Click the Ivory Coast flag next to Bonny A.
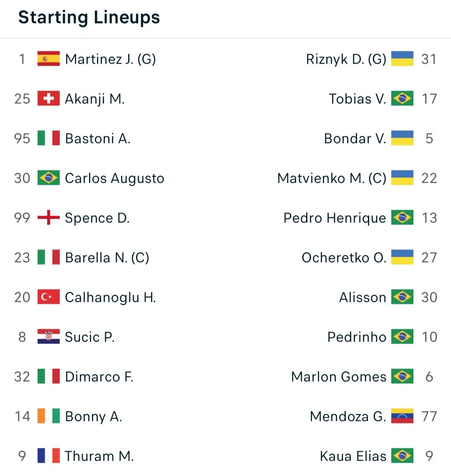451x476 pixels. click(48, 416)
